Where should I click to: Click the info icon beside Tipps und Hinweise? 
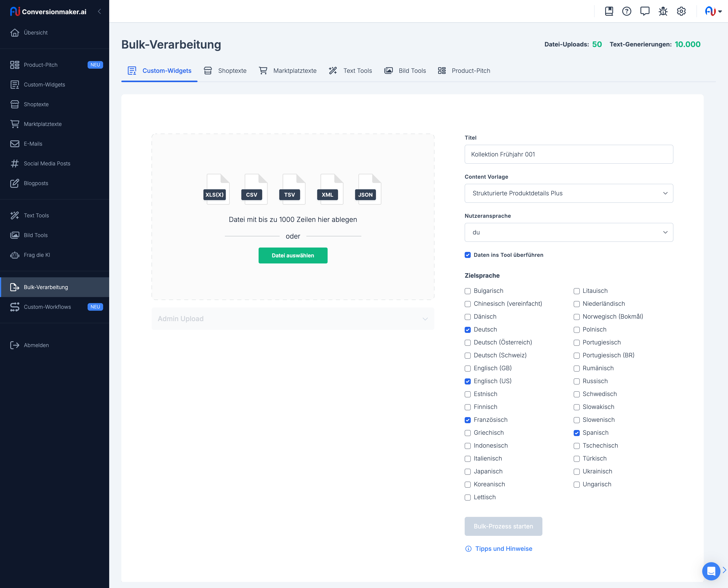pyautogui.click(x=468, y=549)
